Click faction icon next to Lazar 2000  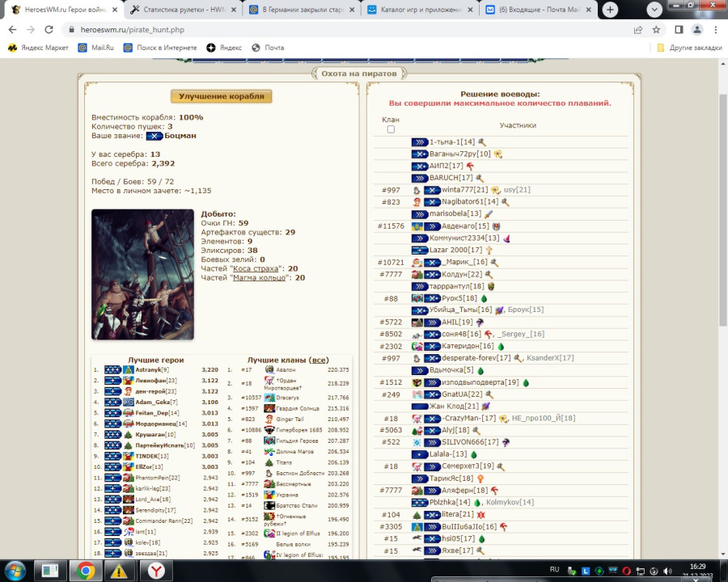tap(489, 250)
